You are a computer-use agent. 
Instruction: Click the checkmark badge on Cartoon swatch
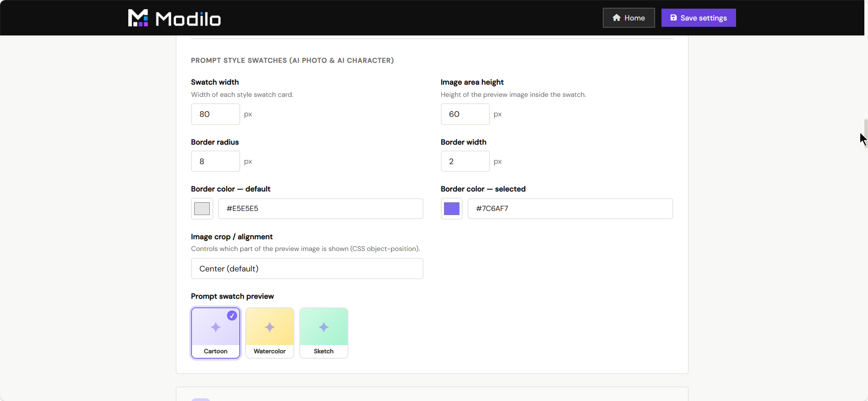pyautogui.click(x=232, y=316)
